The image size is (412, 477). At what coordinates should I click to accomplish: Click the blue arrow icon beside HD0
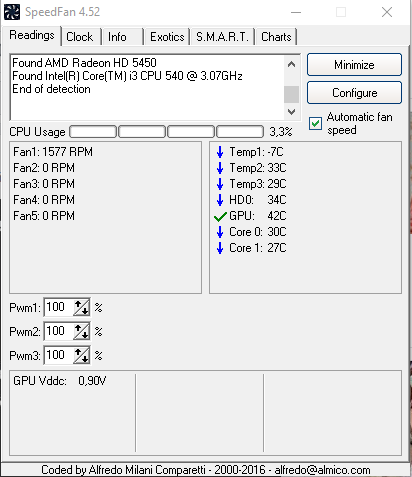point(220,200)
